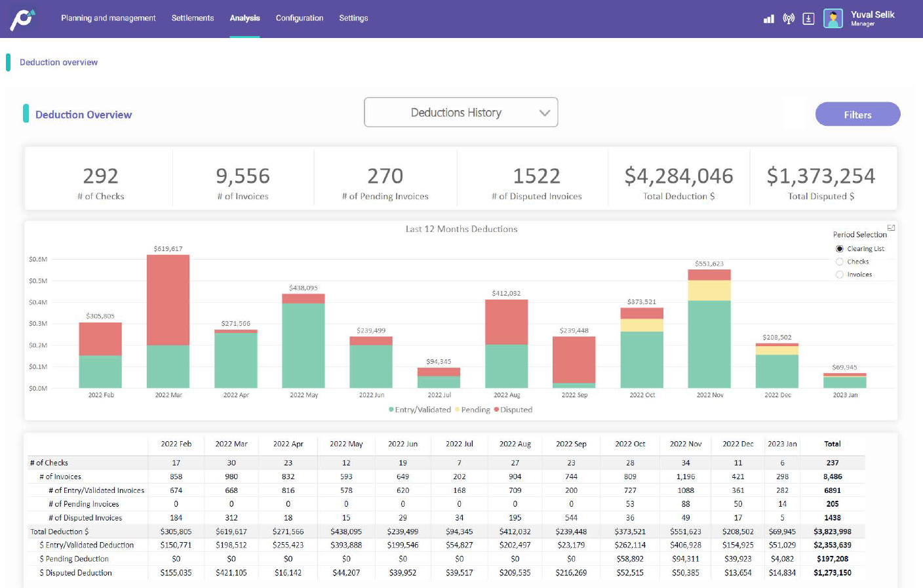Open the Deduction overview breadcrumb link

click(58, 62)
